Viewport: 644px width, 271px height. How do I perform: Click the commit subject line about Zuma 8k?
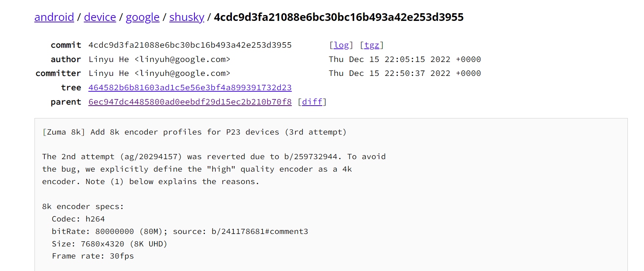(194, 132)
